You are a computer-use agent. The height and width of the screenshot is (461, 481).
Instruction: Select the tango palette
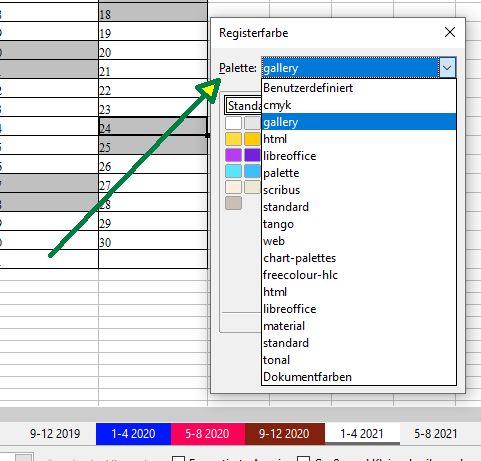tap(359, 224)
